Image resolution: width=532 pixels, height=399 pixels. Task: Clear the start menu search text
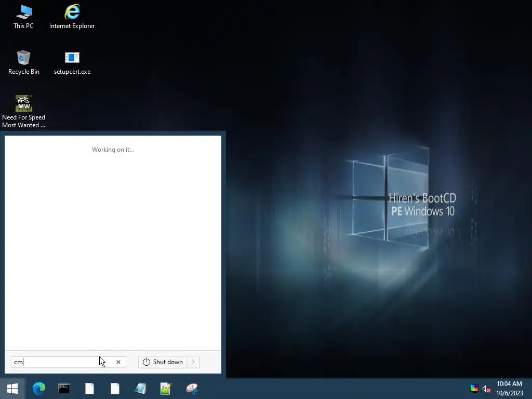118,362
